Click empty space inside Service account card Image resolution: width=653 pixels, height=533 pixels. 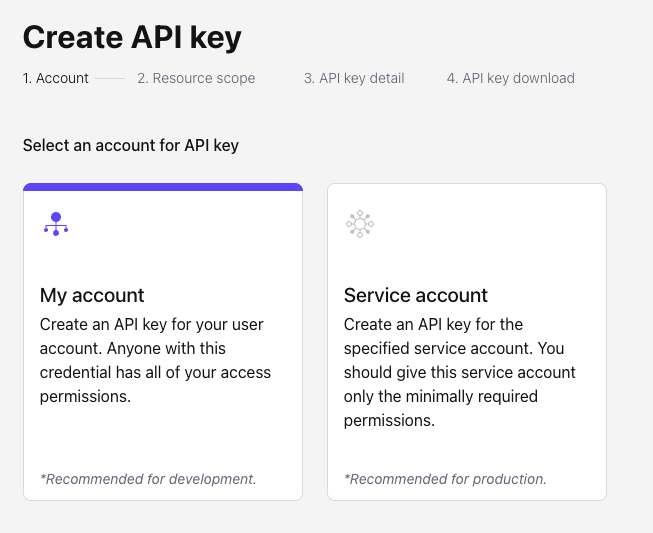[x=467, y=450]
